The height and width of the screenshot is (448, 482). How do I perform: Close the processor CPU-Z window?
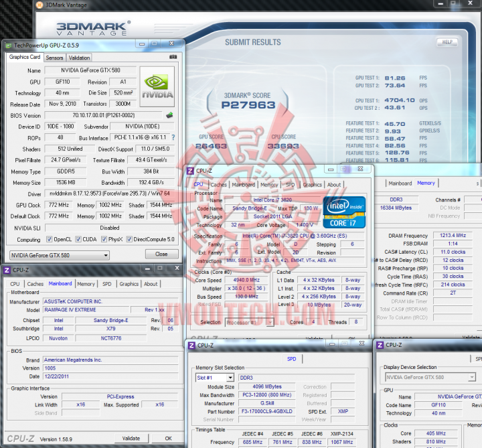click(x=361, y=169)
